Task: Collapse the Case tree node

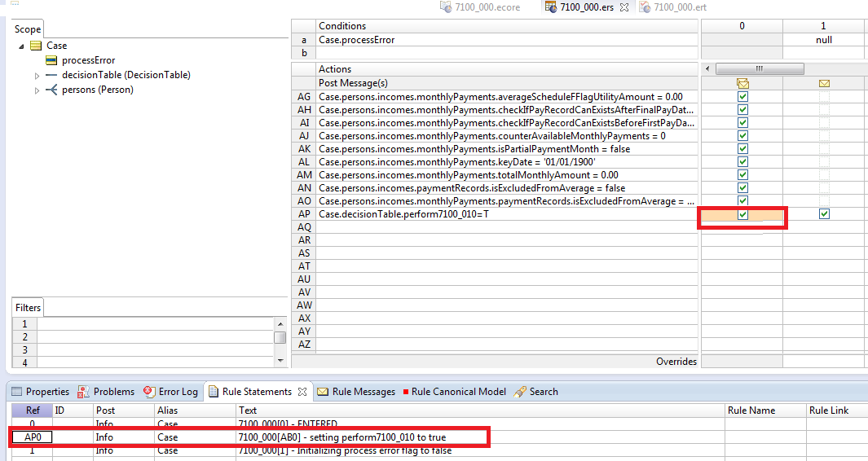Action: tap(21, 46)
